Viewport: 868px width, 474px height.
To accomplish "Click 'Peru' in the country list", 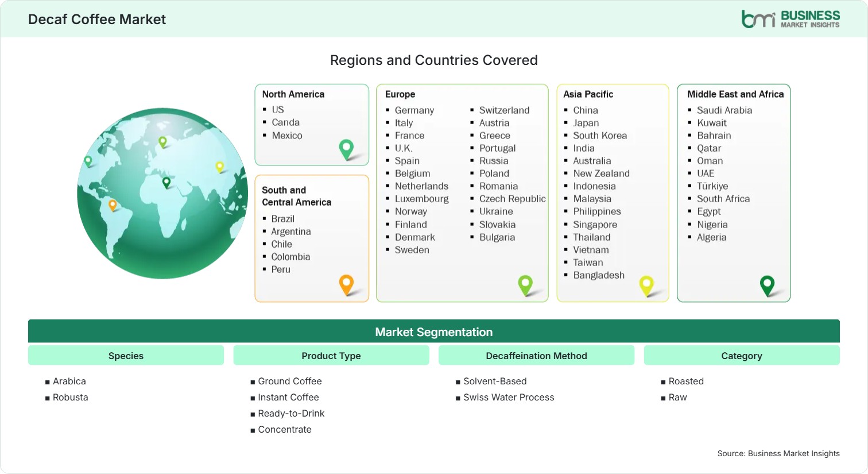I will point(281,269).
